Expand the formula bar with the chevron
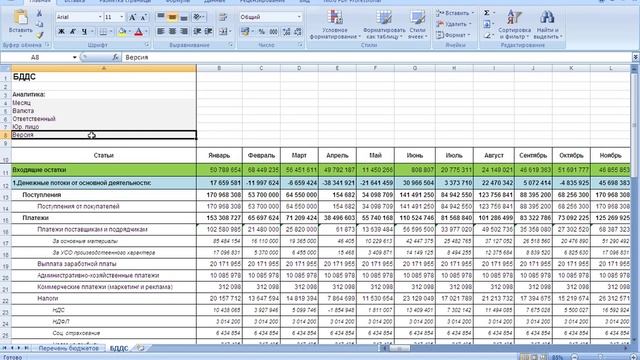Image resolution: width=640 pixels, height=360 pixels. pos(636,58)
